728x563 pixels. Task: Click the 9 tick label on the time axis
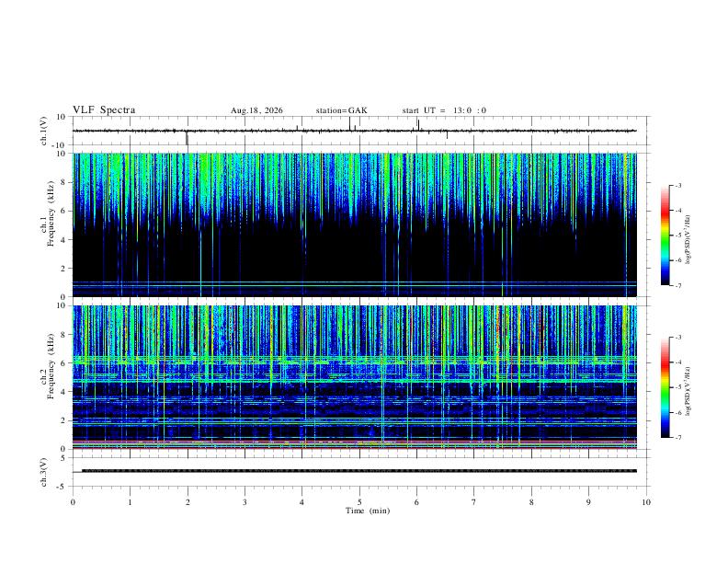(x=588, y=502)
